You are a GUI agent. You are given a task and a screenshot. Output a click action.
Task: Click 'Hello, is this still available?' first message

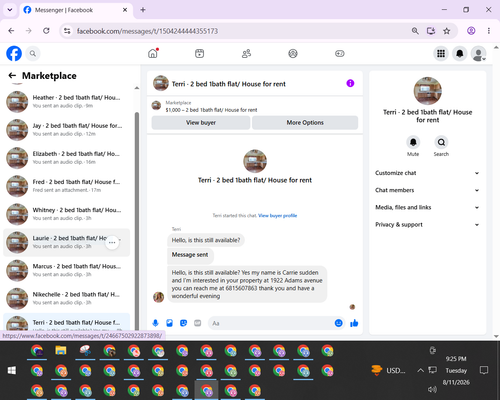click(206, 240)
